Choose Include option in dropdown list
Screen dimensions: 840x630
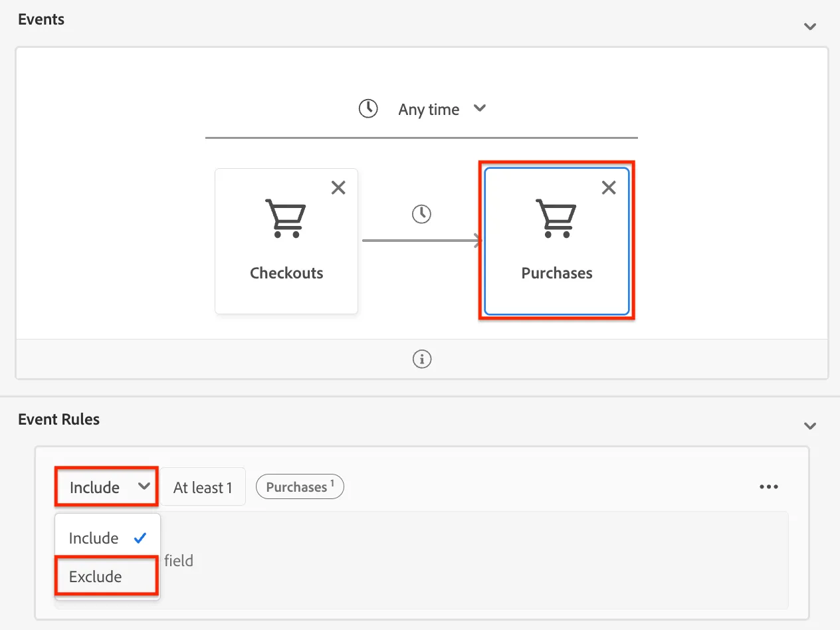[107, 538]
